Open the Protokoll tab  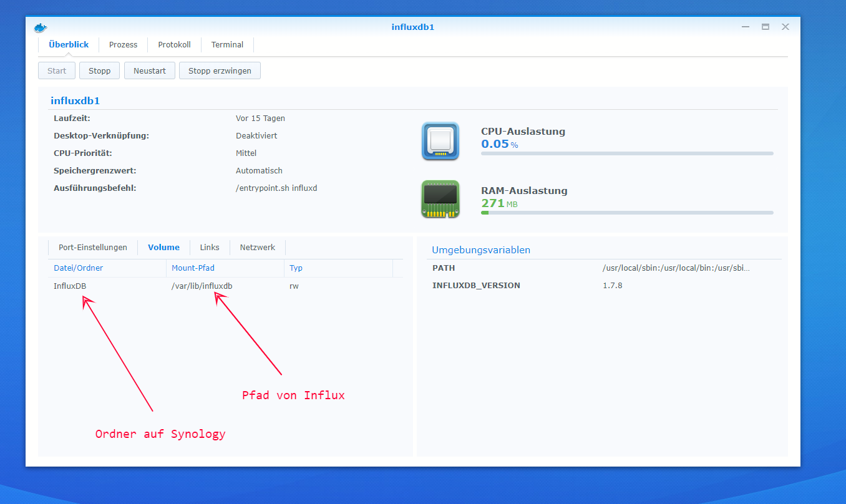174,45
